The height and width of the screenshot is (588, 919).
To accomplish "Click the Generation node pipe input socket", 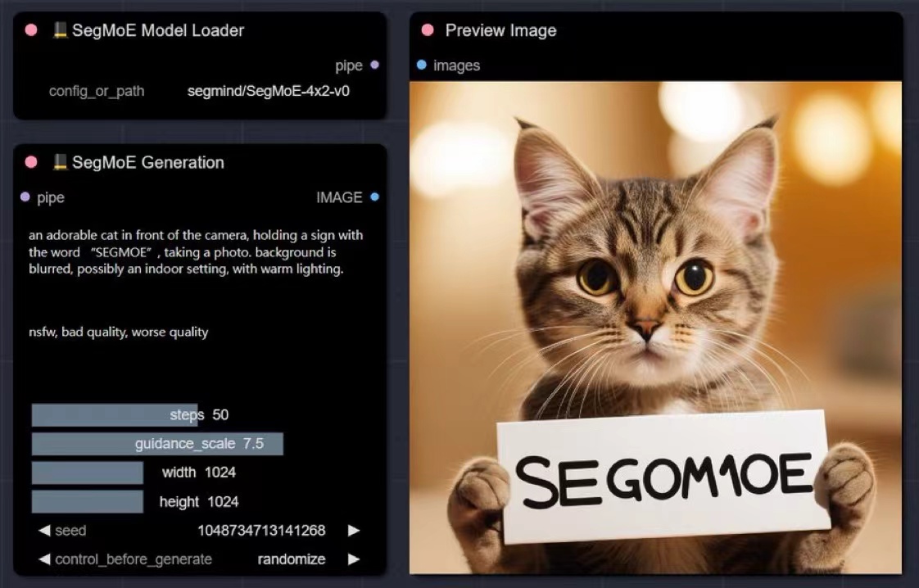I will coord(25,197).
